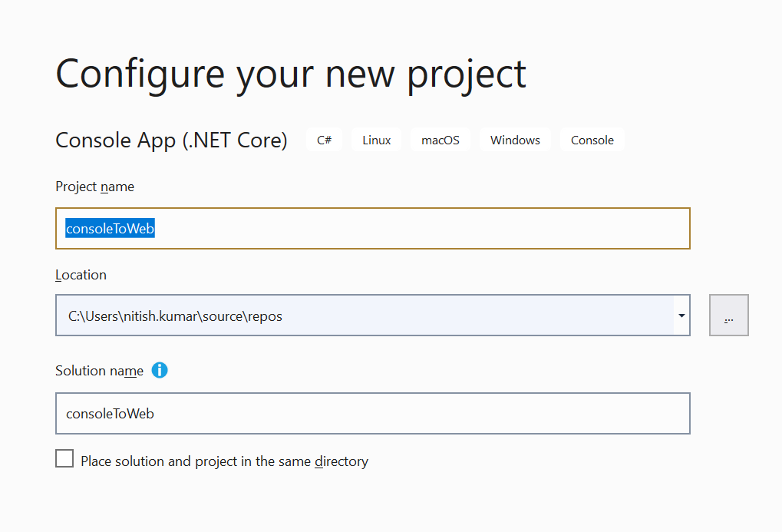This screenshot has width=782, height=532.
Task: Select the macOS platform tag
Action: coord(440,139)
